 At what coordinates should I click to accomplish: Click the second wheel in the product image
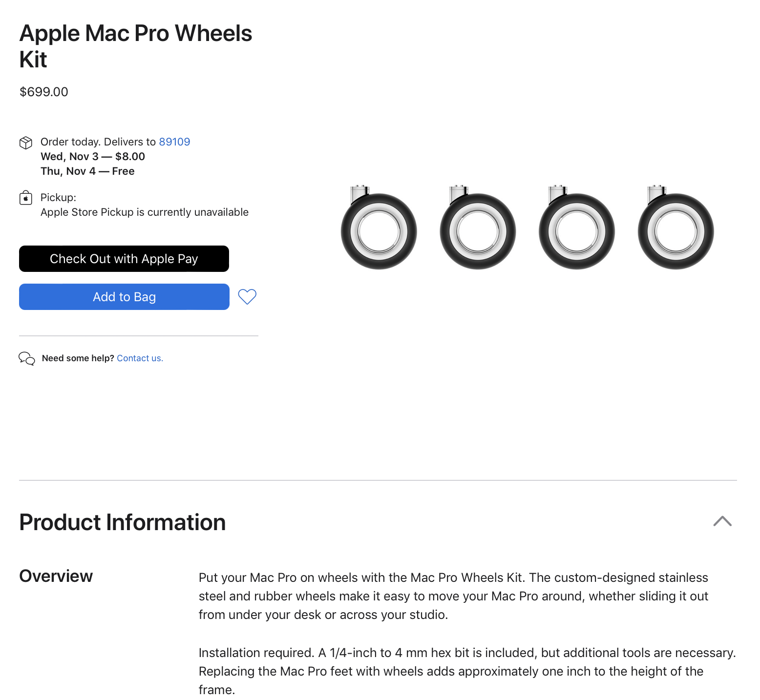478,229
